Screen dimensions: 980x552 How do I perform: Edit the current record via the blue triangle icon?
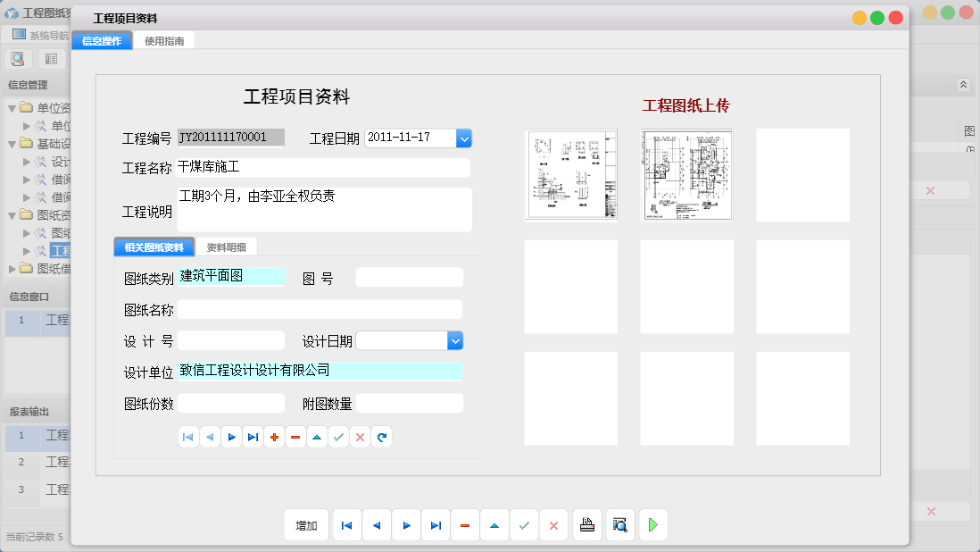click(494, 525)
